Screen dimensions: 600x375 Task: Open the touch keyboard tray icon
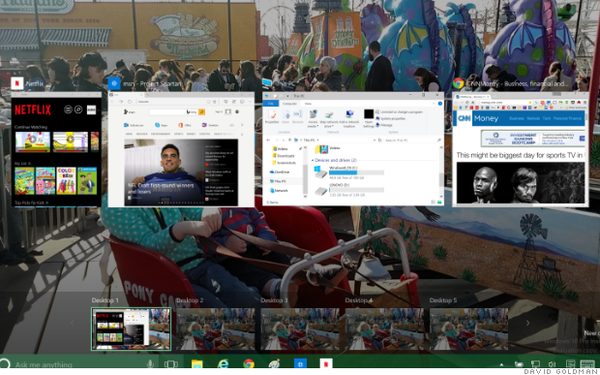(587, 364)
